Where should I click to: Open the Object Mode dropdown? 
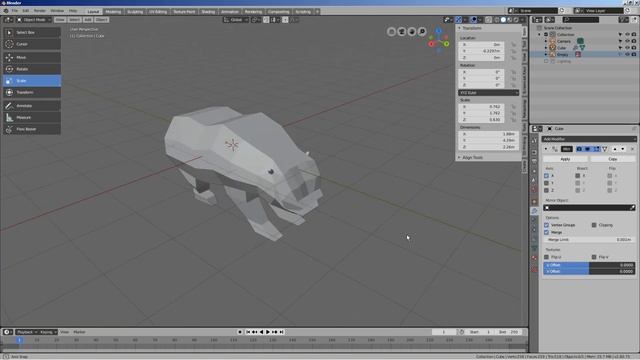[x=34, y=20]
